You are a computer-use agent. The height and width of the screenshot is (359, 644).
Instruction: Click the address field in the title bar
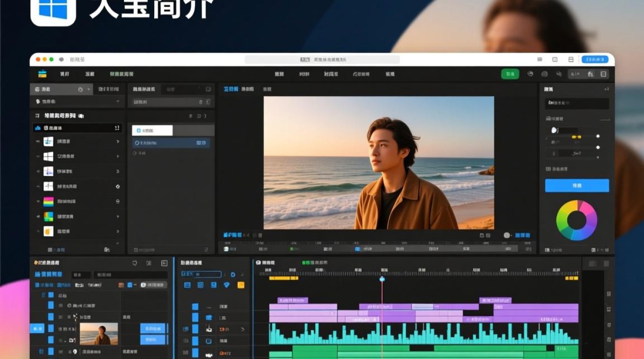322,59
